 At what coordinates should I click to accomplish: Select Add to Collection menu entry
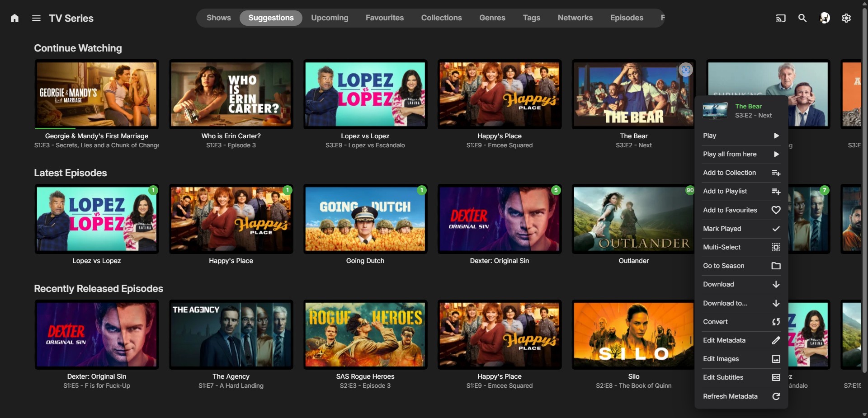741,173
